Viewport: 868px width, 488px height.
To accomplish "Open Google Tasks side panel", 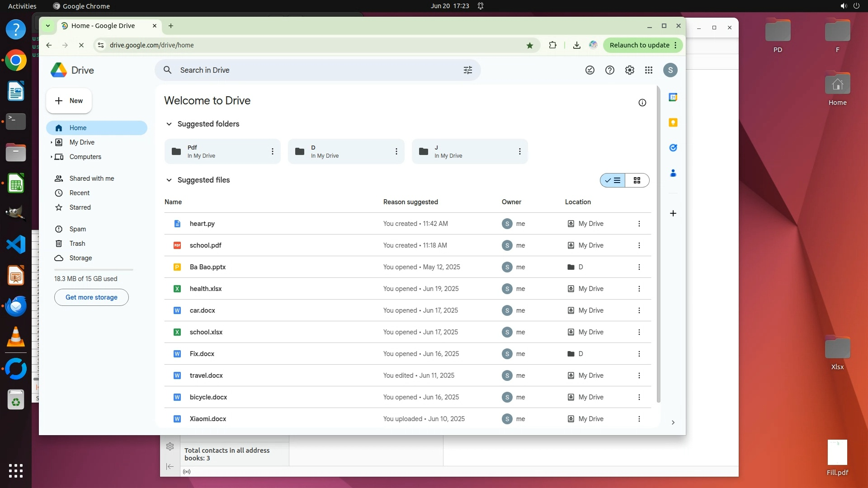I will [673, 148].
